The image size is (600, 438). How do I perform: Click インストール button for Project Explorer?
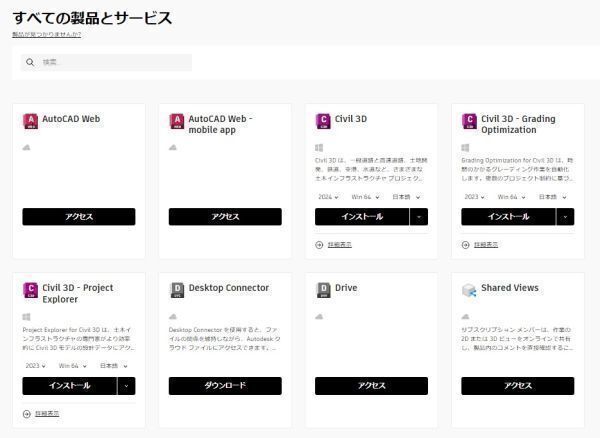[69, 386]
